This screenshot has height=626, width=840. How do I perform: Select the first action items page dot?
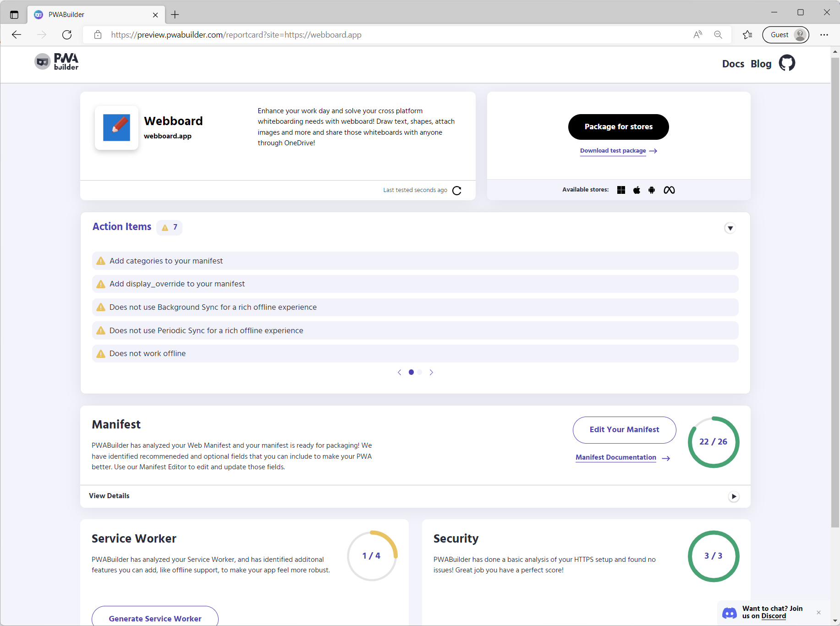click(x=411, y=373)
